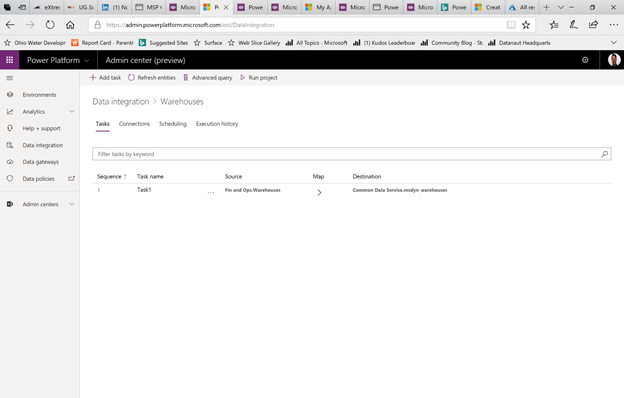Switch to eXtre browser tab
The image size is (624, 398).
[47, 7]
